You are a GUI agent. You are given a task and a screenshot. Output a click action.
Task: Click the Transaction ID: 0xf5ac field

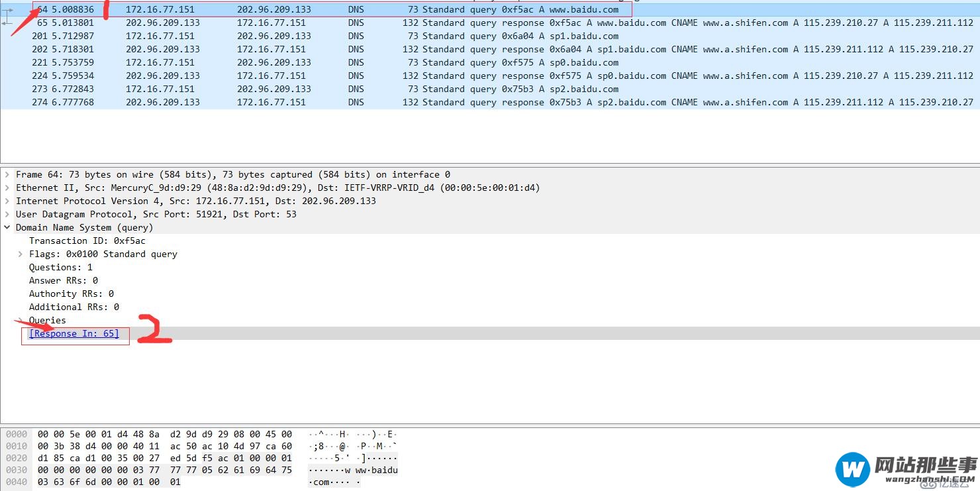coord(87,241)
